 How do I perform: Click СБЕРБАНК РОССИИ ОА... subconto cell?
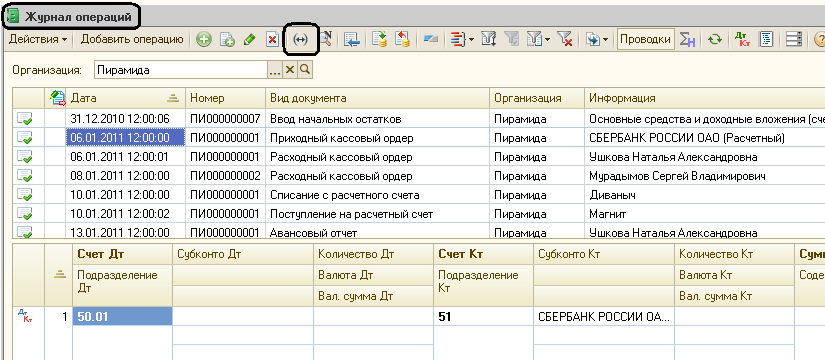pos(604,317)
